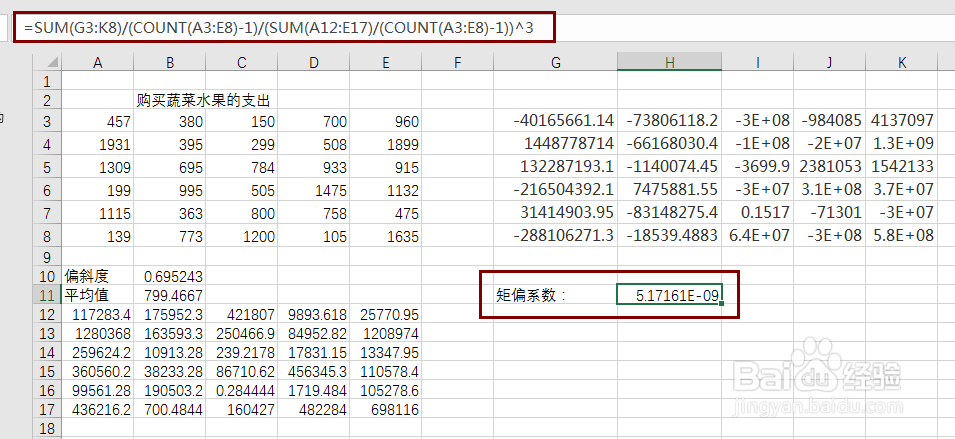The height and width of the screenshot is (439, 955).
Task: Select cell C14 with value 239.2178
Action: tap(242, 353)
